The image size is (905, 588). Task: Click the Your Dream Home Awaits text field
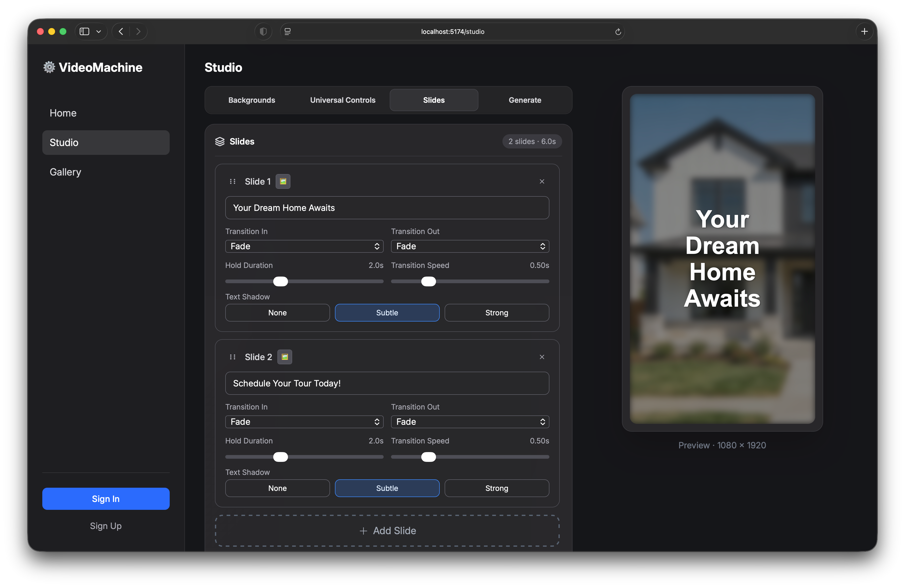pos(387,208)
